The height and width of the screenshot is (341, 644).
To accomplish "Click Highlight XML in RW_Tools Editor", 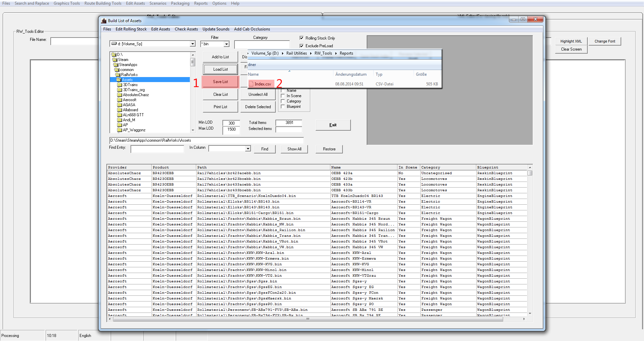I will 571,41.
